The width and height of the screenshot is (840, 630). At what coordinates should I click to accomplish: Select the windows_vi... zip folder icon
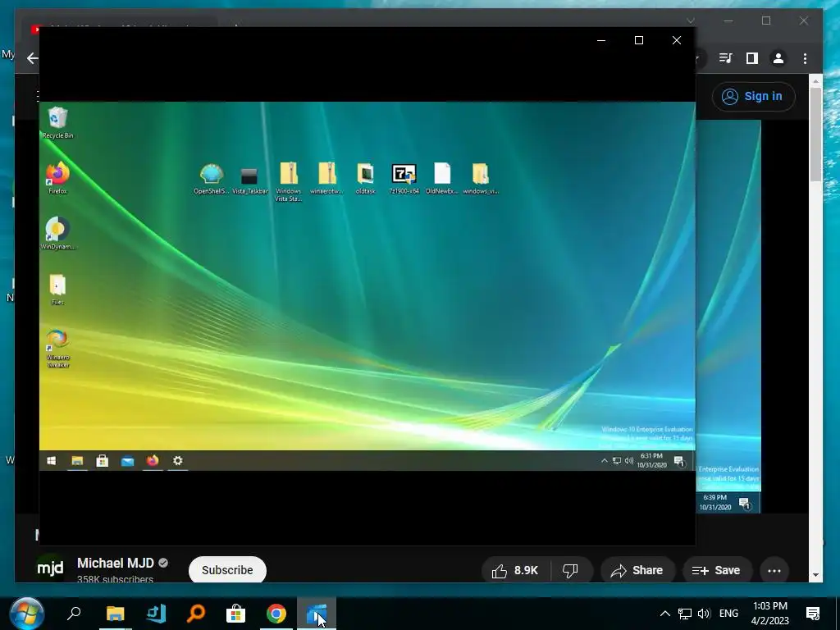pyautogui.click(x=481, y=178)
